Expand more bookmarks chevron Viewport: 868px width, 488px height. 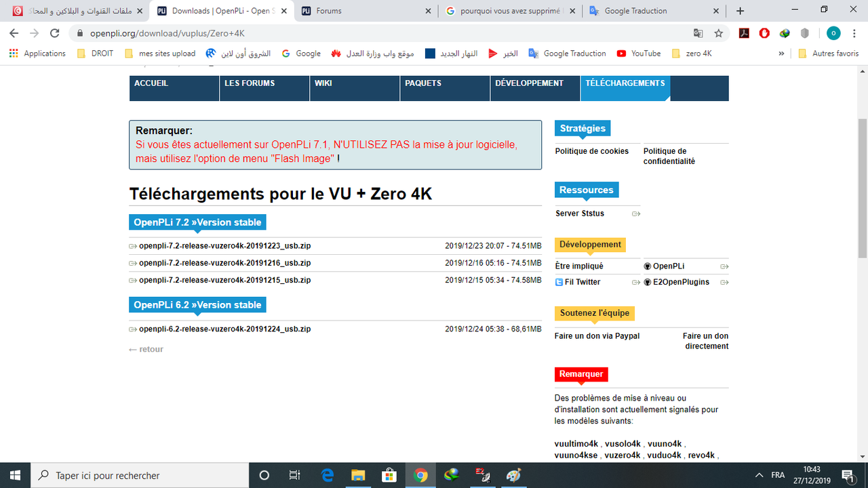[782, 54]
